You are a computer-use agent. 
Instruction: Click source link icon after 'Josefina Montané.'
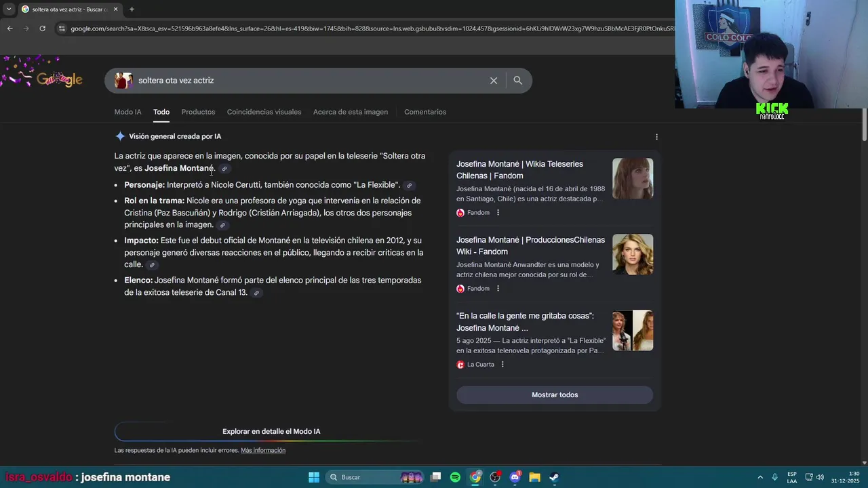(x=224, y=169)
